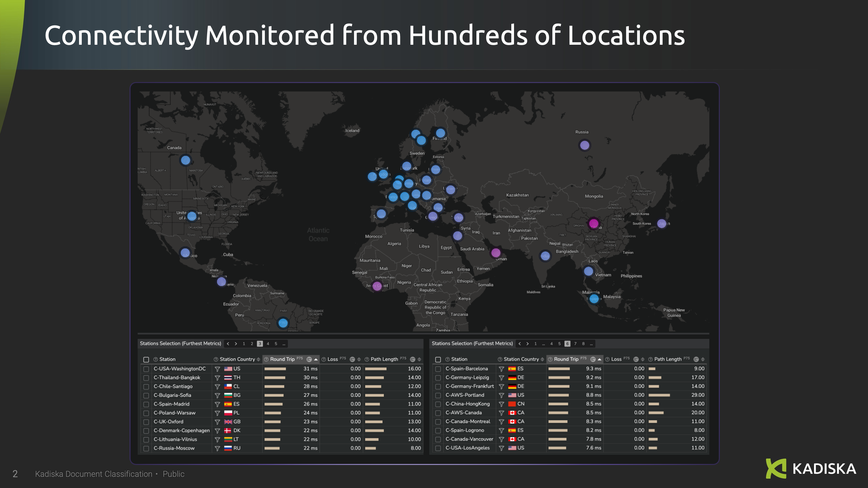Viewport: 868px width, 488px height.
Task: Check the C-USA-WashingtonDC row checkbox
Action: pos(146,369)
